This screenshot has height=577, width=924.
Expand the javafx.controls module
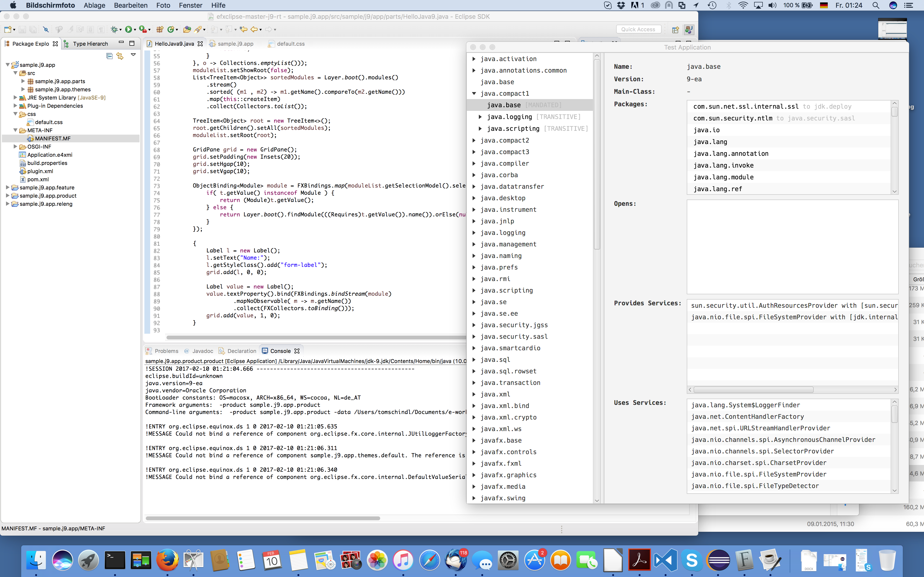pyautogui.click(x=474, y=452)
